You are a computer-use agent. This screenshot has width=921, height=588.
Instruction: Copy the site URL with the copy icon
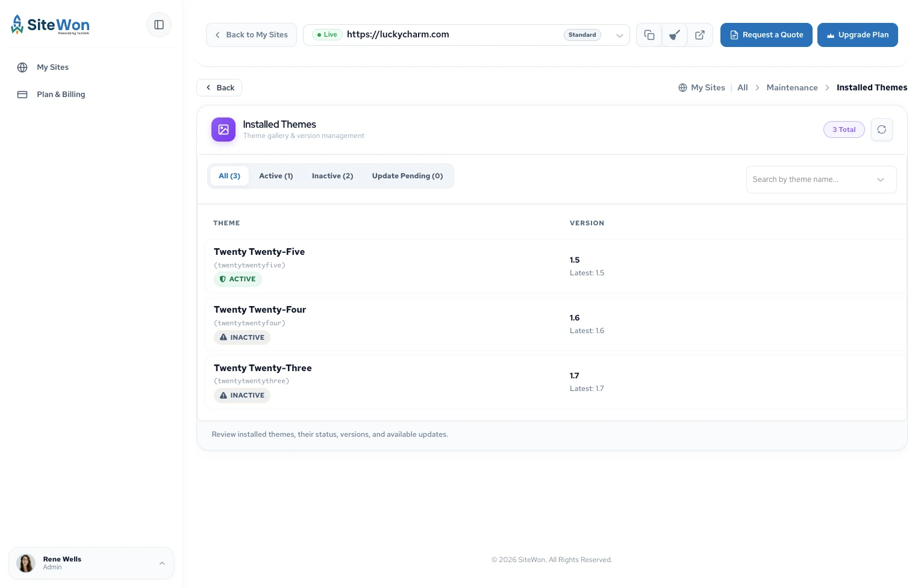click(649, 35)
